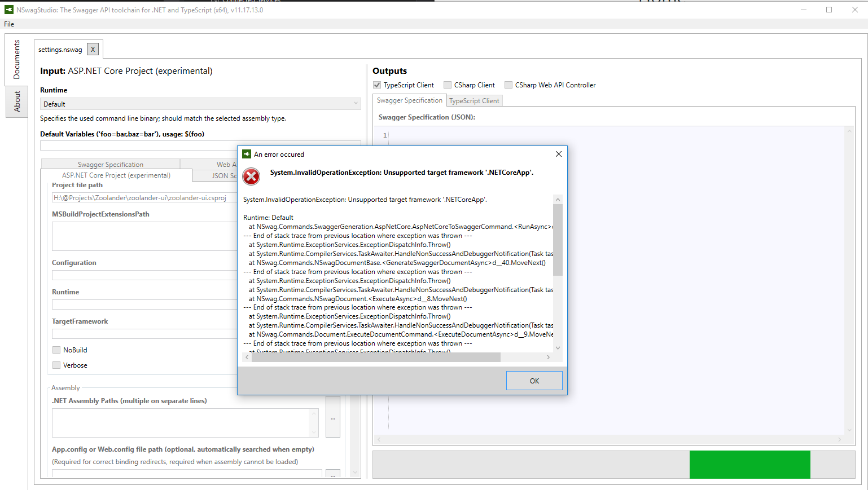Close the settings.nswag document tab
The height and width of the screenshot is (490, 868).
tap(93, 49)
